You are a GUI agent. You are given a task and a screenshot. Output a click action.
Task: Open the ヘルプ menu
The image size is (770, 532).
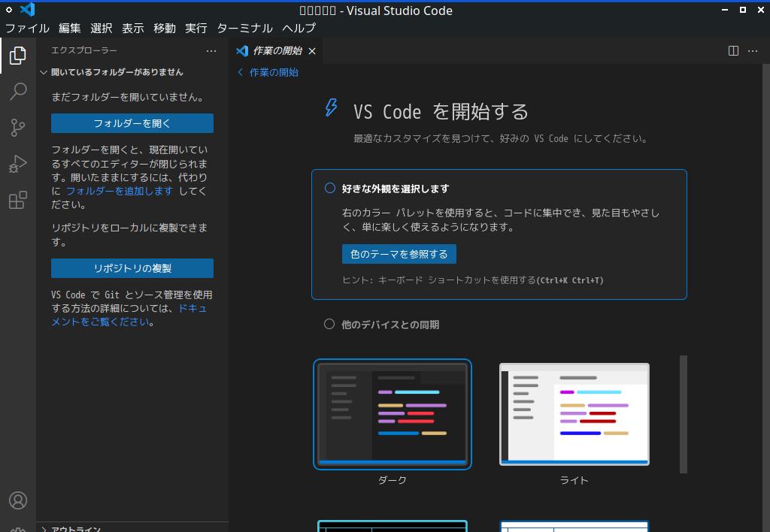(x=299, y=28)
